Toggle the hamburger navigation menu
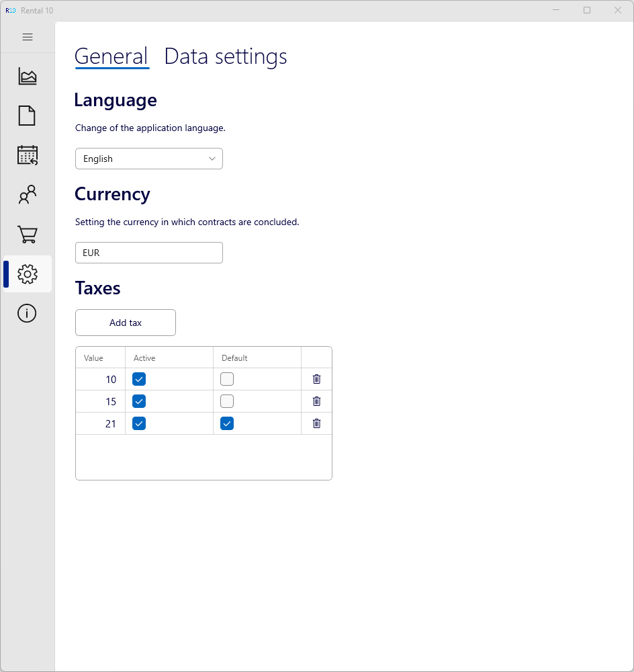 pos(28,37)
